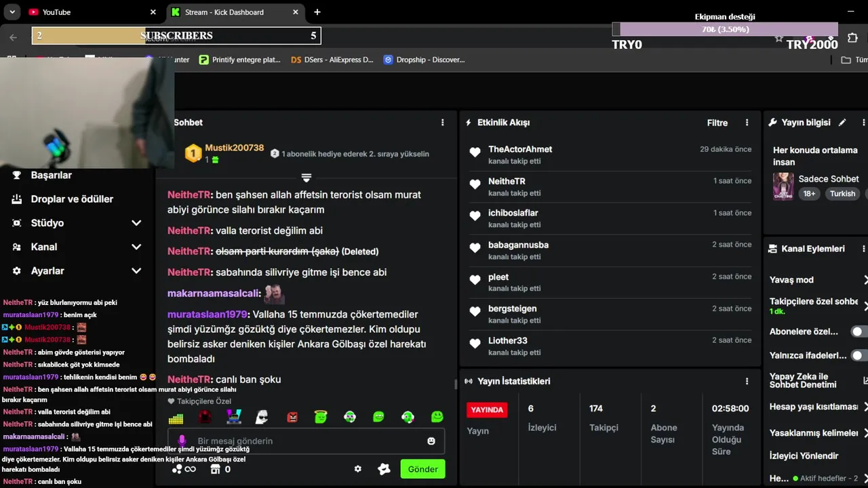Insert the green clown face emote
Screen dimensions: 868x488
coord(350,417)
